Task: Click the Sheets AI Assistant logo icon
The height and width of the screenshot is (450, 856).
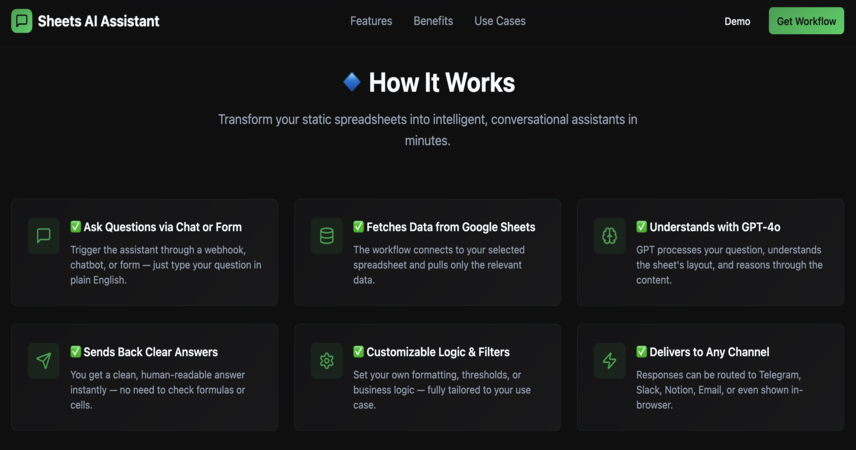Action: 22,21
